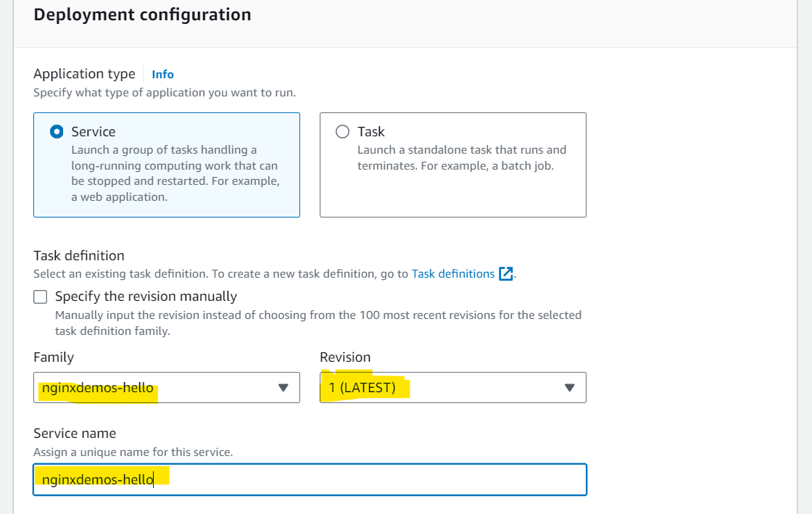Open the Task definitions link
Image resolution: width=812 pixels, height=514 pixels.
point(453,274)
